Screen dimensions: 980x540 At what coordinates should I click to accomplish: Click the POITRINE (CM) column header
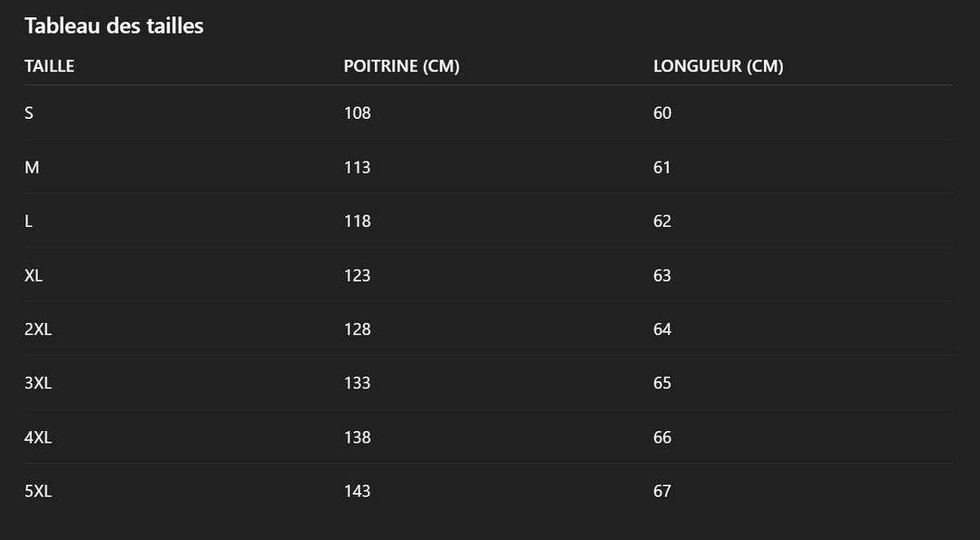coord(401,66)
